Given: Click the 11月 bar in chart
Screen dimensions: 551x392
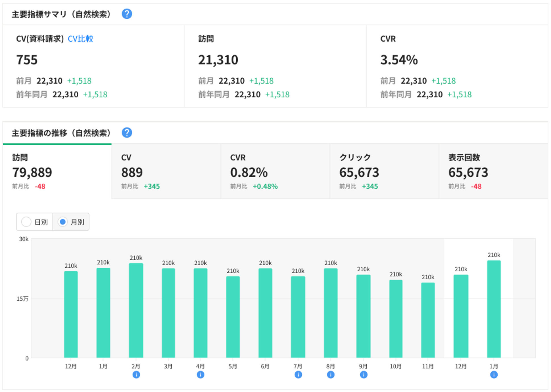Looking at the screenshot, I should [x=428, y=320].
